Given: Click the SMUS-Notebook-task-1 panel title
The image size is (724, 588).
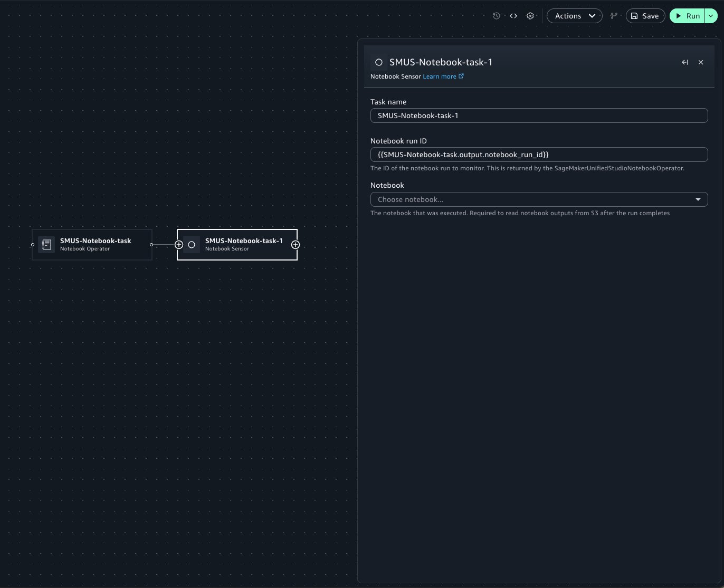Looking at the screenshot, I should (441, 62).
